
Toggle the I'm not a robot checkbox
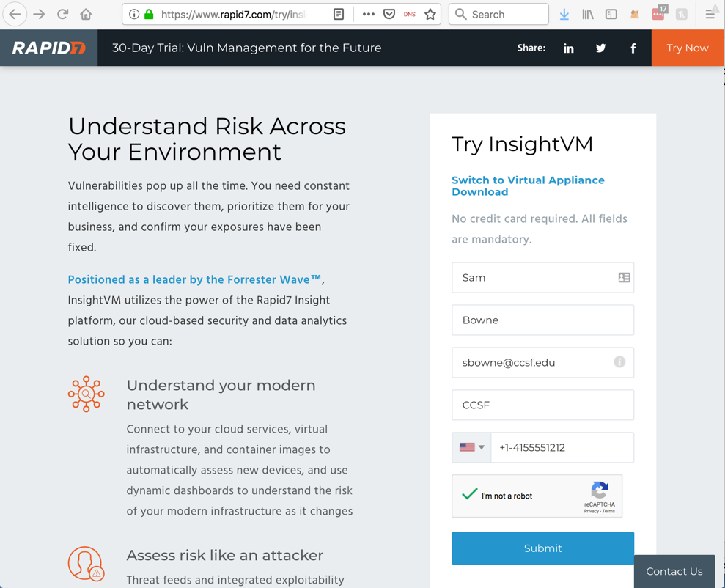[x=470, y=495]
